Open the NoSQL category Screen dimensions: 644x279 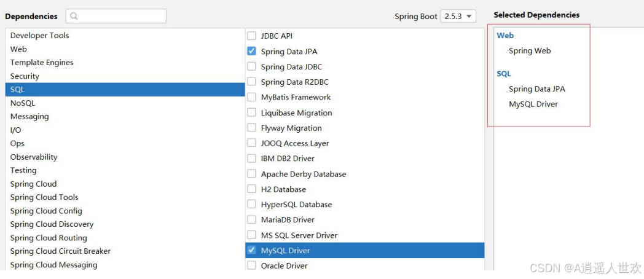(x=125, y=103)
